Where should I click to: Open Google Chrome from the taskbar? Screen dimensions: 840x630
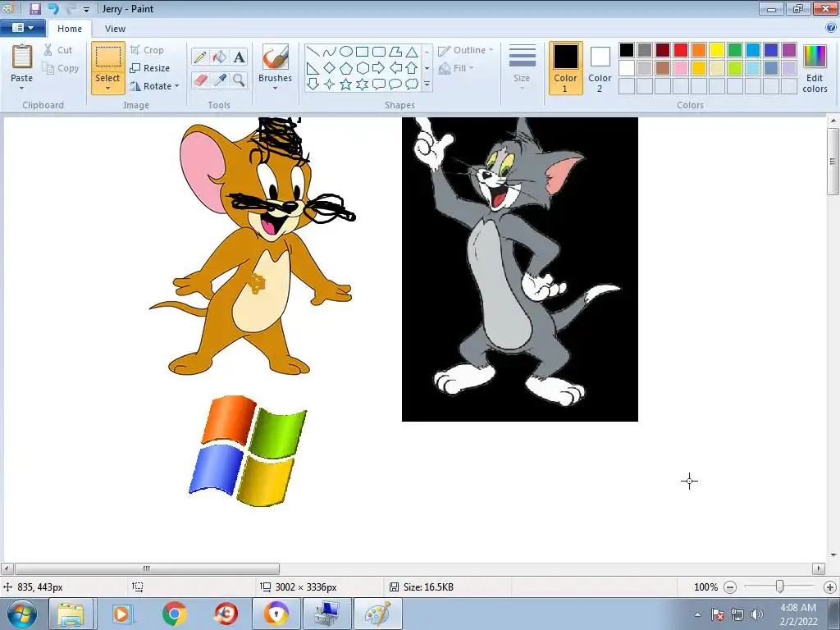click(x=174, y=614)
